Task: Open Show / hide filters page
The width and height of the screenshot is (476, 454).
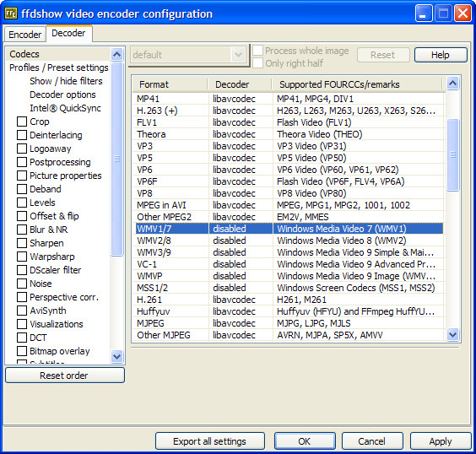Action: coord(66,81)
